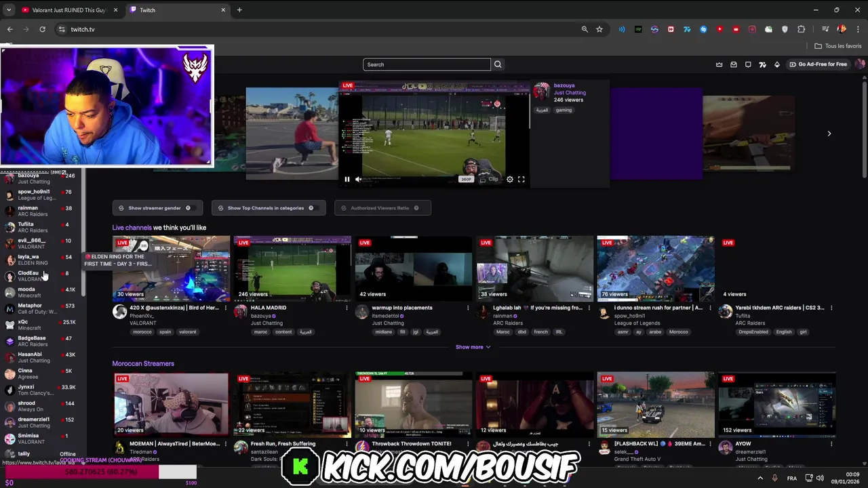Open options menu for HALA MADRID card
The width and height of the screenshot is (868, 488).
point(347,308)
